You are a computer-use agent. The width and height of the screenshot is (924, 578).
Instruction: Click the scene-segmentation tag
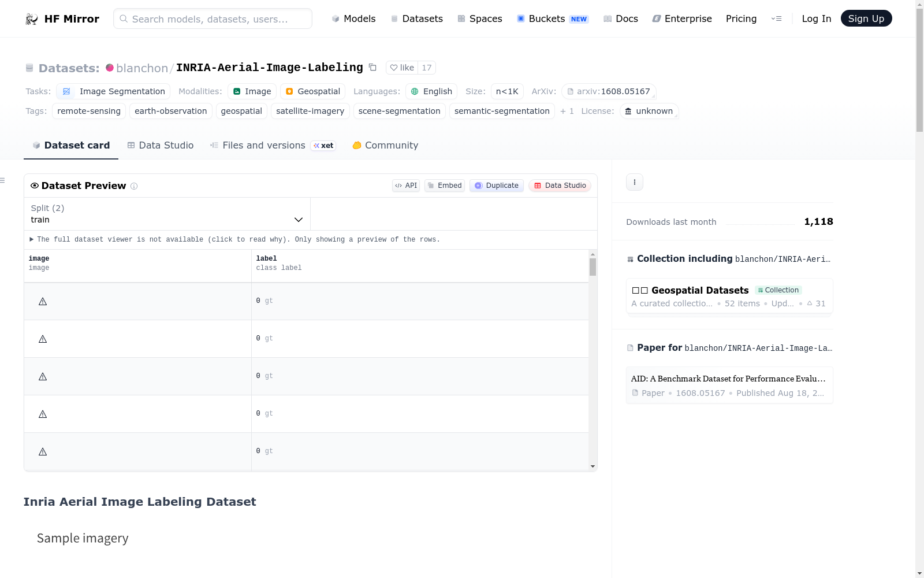point(400,111)
